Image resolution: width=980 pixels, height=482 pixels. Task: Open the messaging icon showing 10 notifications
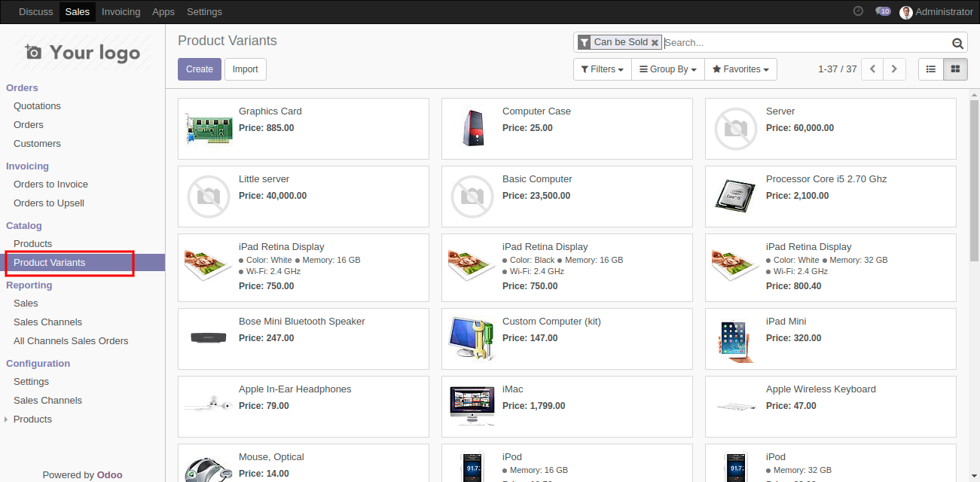click(x=881, y=11)
